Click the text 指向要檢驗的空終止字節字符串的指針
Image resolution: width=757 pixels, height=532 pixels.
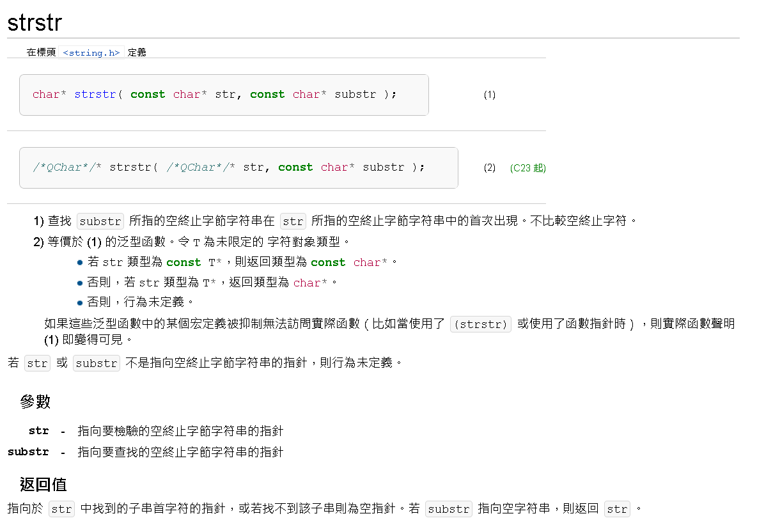(x=180, y=430)
